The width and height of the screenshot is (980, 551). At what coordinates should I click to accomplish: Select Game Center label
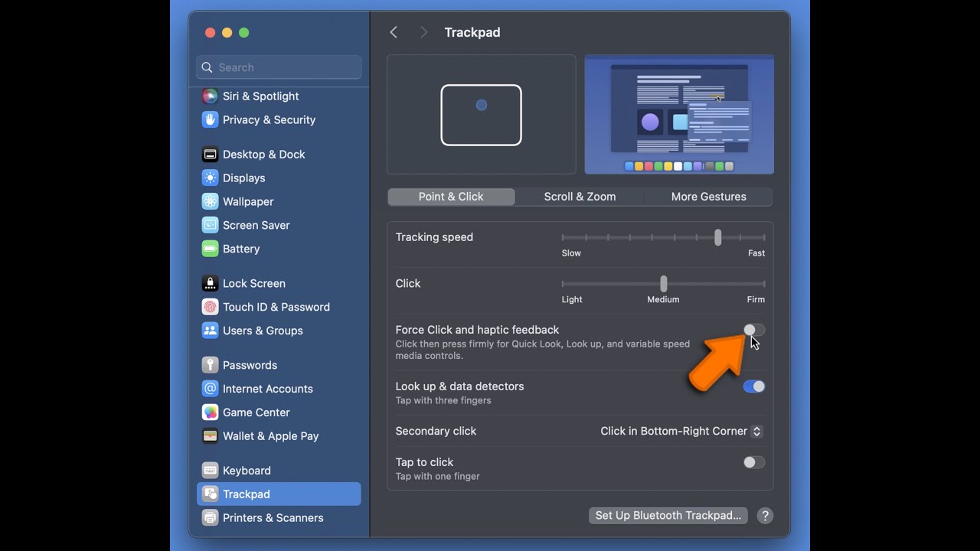[256, 413]
